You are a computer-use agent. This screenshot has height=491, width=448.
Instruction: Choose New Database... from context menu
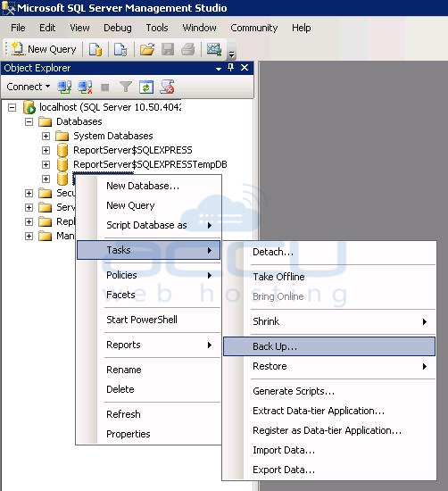point(149,186)
